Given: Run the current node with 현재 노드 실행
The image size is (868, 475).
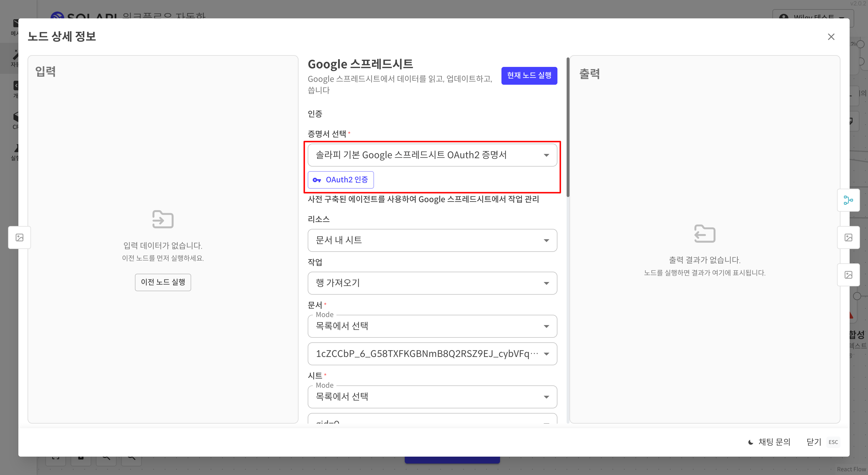Looking at the screenshot, I should (529, 76).
